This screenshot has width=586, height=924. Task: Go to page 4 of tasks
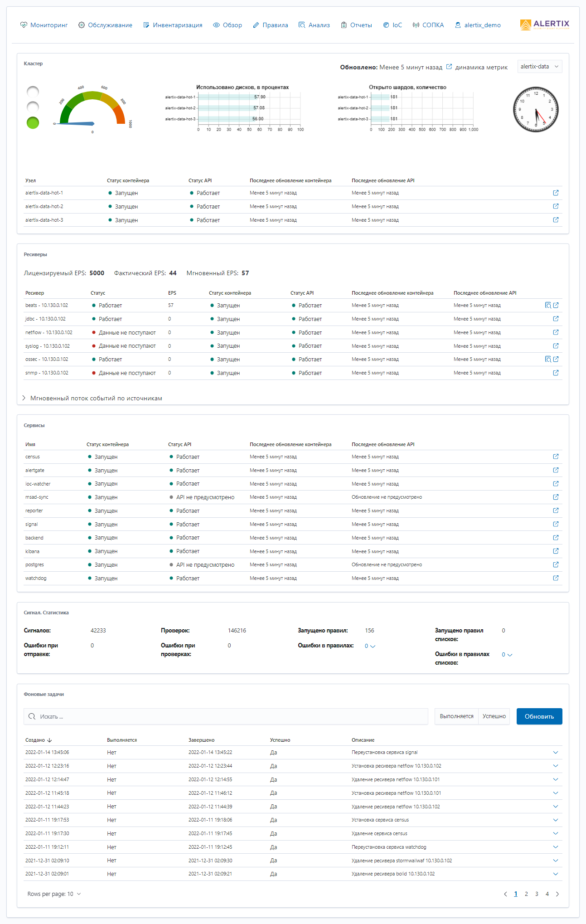547,894
